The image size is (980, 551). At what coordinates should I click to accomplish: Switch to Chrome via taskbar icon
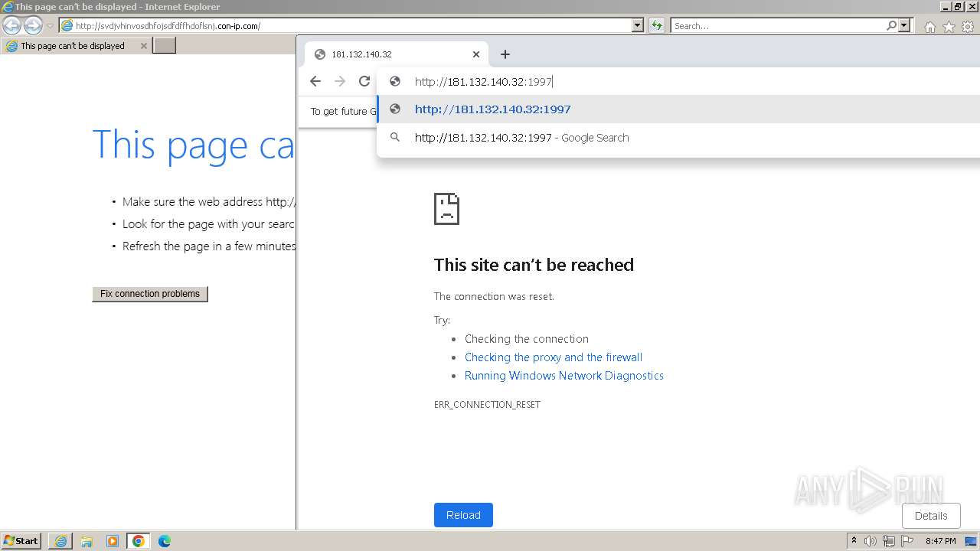139,541
